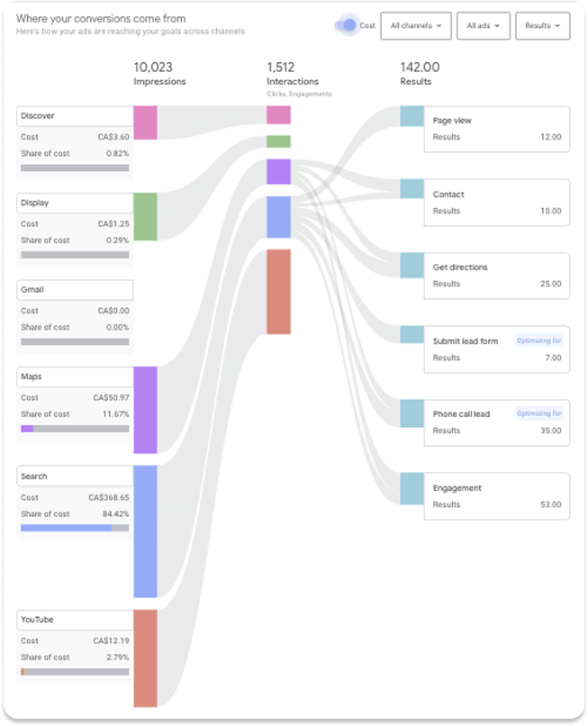
Task: Click the Maps share of cost bar
Action: [x=75, y=429]
